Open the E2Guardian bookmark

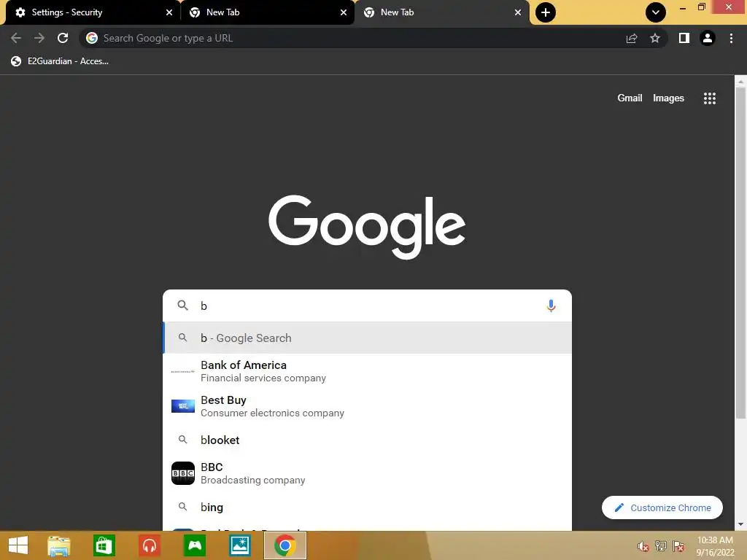[x=60, y=61]
